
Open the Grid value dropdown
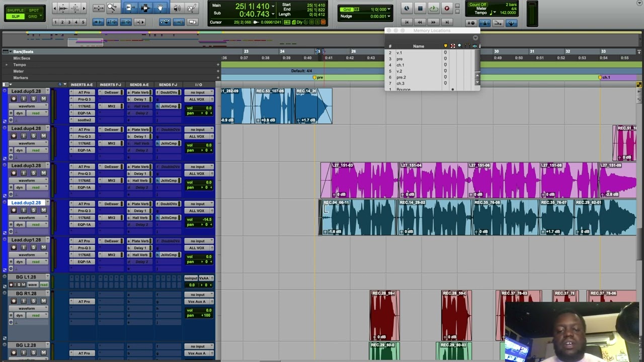[x=390, y=10]
